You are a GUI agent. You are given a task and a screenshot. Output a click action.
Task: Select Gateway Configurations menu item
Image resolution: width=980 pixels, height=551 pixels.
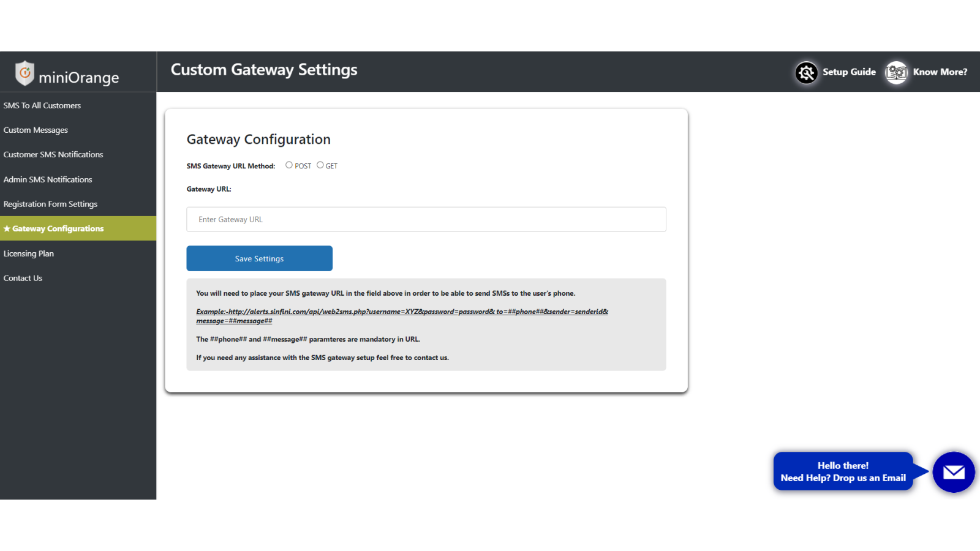point(58,229)
